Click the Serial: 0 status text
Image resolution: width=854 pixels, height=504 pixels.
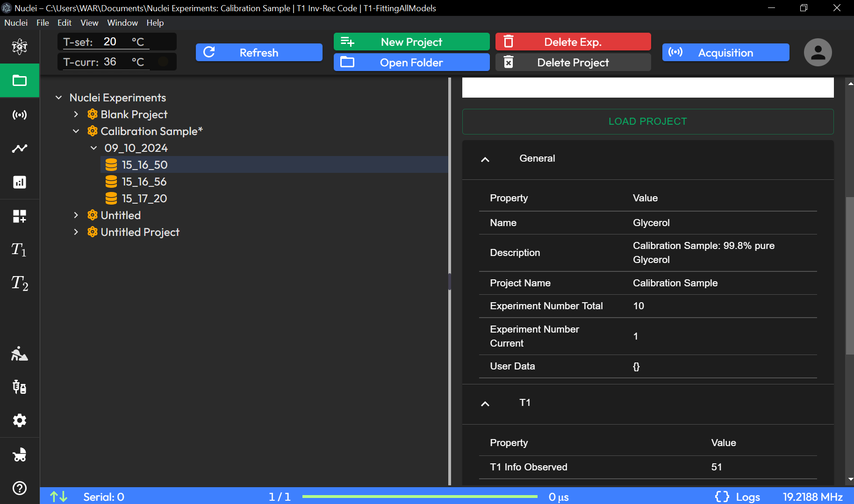[104, 497]
